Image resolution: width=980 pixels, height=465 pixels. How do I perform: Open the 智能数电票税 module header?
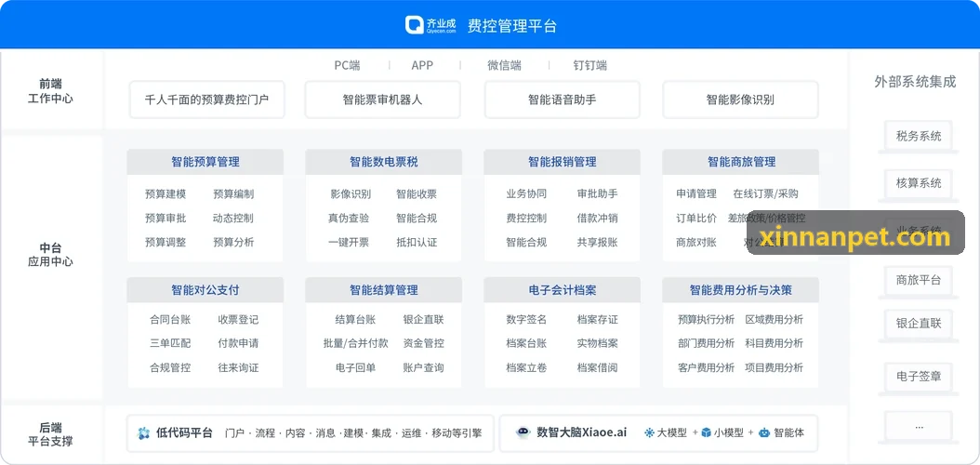(384, 162)
